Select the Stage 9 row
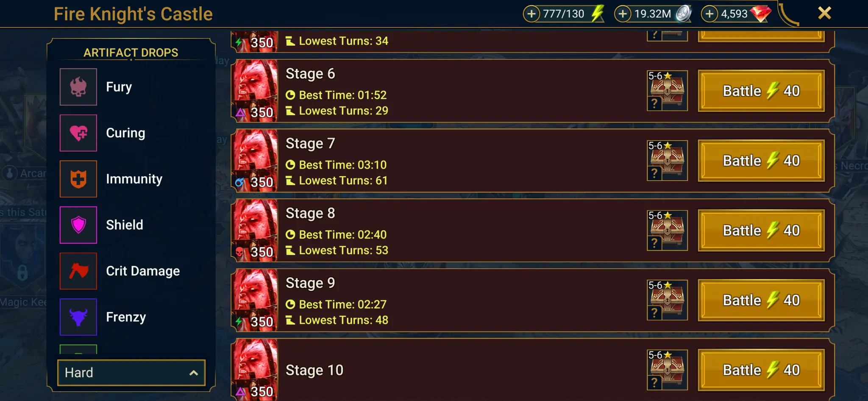868x401 pixels. (x=533, y=300)
